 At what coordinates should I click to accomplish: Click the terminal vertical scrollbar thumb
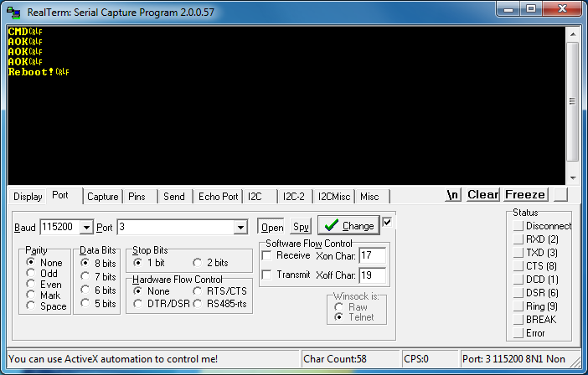573,101
